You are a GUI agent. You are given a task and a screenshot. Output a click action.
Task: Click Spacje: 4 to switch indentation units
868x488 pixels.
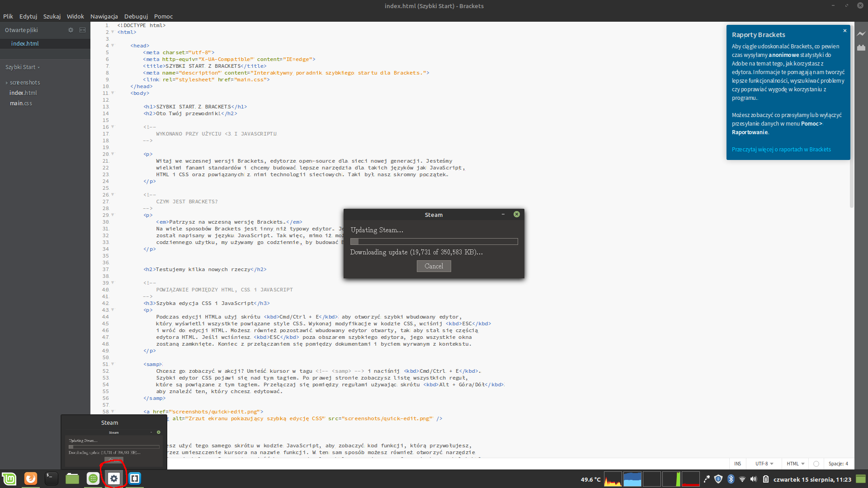click(x=838, y=464)
